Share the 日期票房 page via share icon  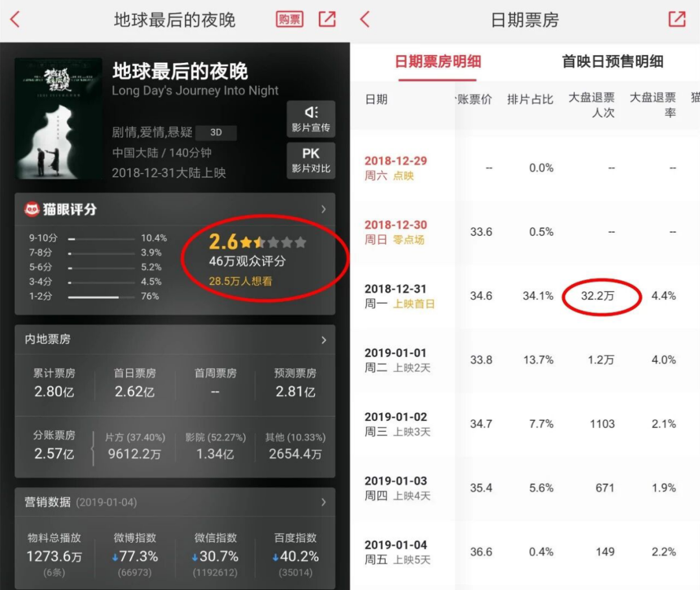677,19
